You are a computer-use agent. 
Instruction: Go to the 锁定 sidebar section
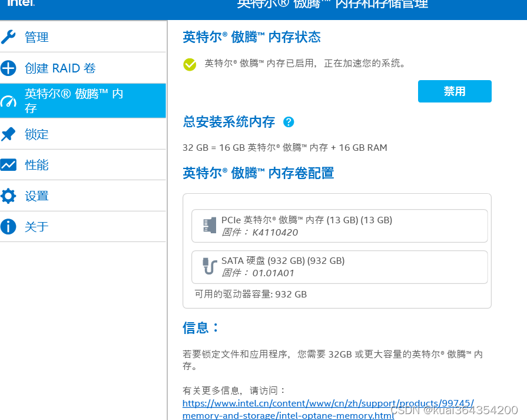click(x=83, y=134)
